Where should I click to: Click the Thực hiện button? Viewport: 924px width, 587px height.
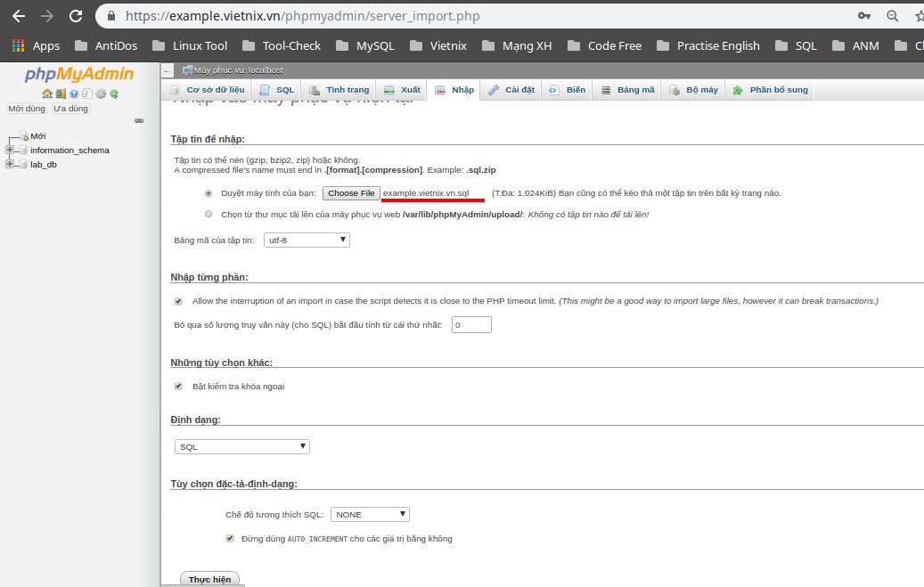tap(209, 579)
